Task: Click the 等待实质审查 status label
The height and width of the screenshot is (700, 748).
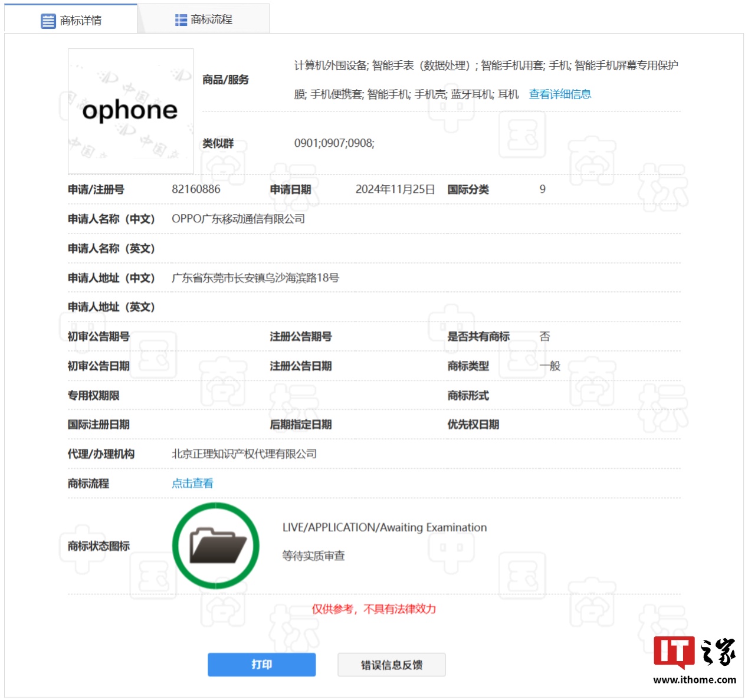Action: (x=313, y=556)
